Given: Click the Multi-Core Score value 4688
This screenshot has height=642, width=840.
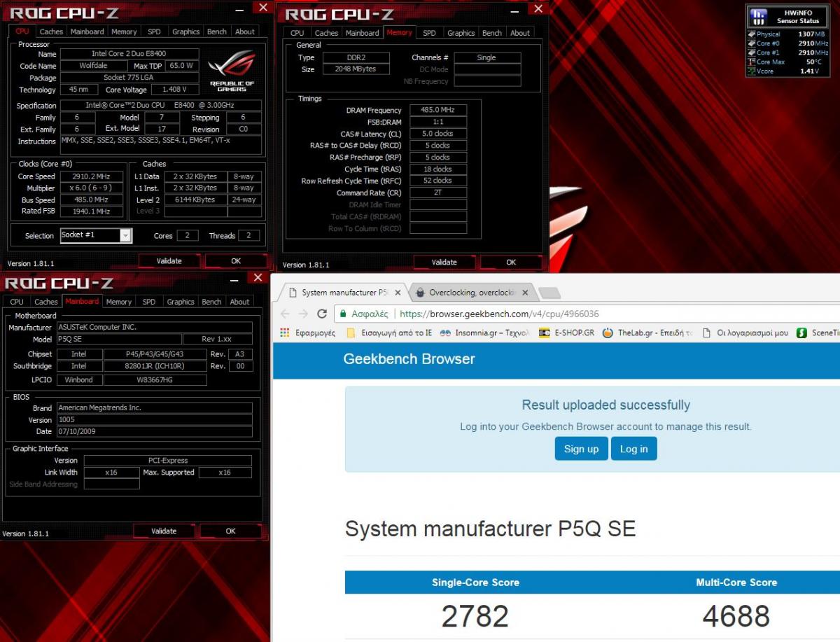Looking at the screenshot, I should click(x=736, y=616).
